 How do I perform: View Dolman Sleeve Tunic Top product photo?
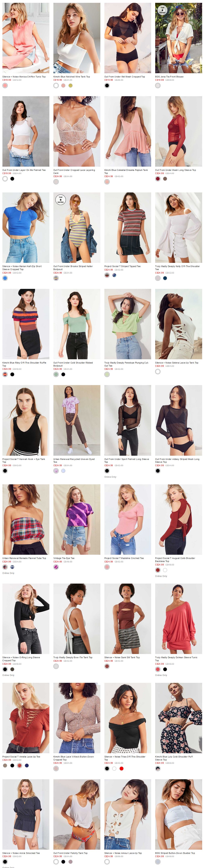tap(179, 619)
